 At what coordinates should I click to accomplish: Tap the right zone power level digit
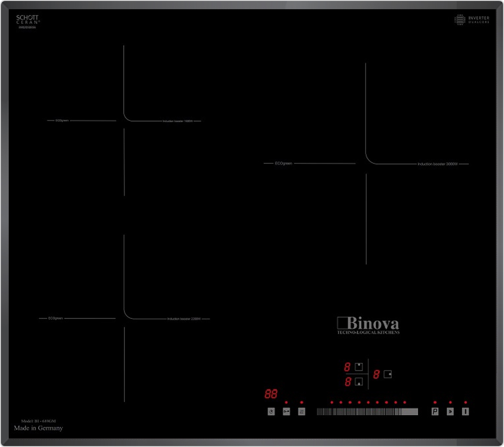[376, 375]
